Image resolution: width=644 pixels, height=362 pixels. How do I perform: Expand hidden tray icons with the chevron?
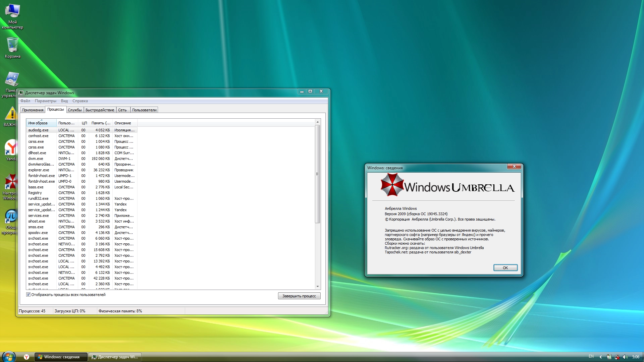[600, 357]
